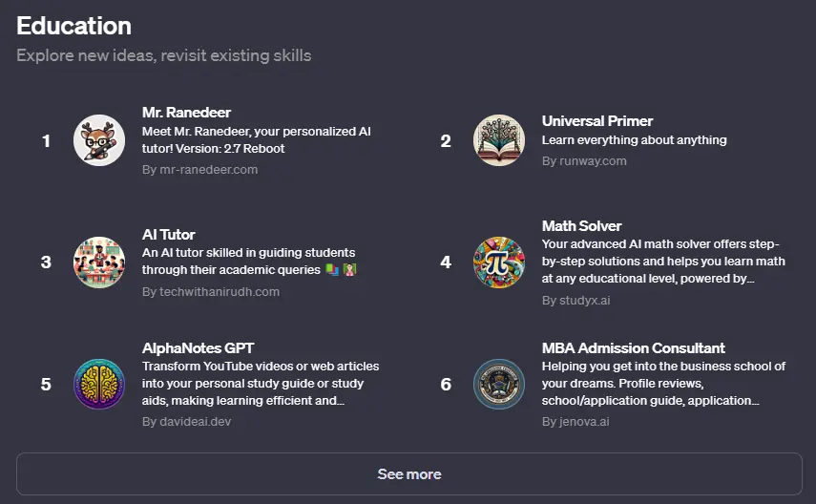816x504 pixels.
Task: Click the By mr-ranedeer.com author line
Action: point(199,170)
